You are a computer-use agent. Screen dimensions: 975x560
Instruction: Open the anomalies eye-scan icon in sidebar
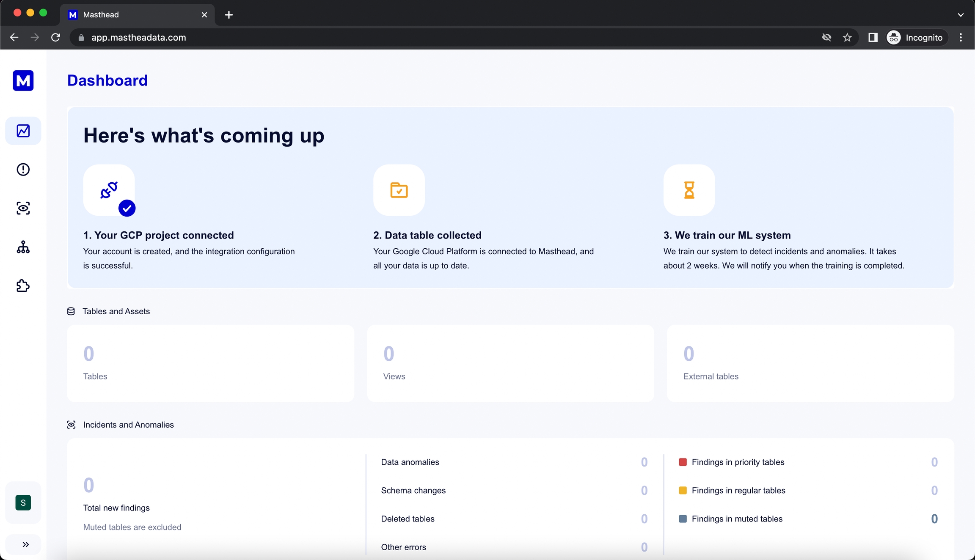tap(23, 208)
